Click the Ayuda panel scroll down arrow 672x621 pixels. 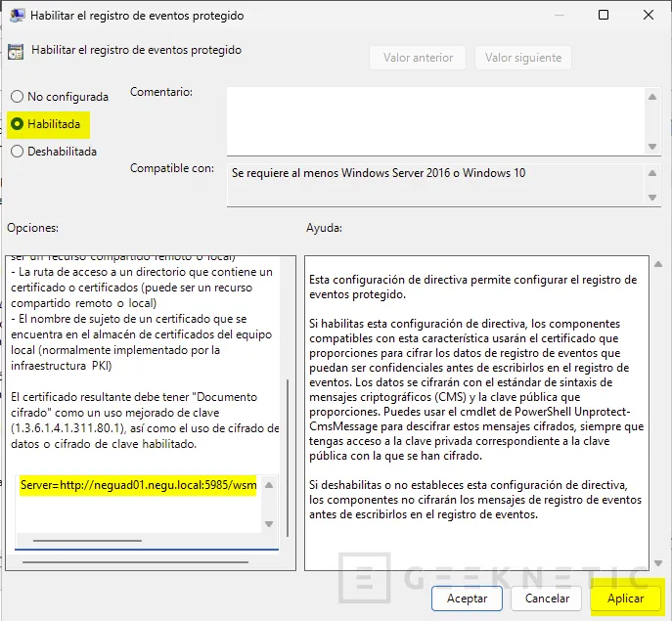658,563
